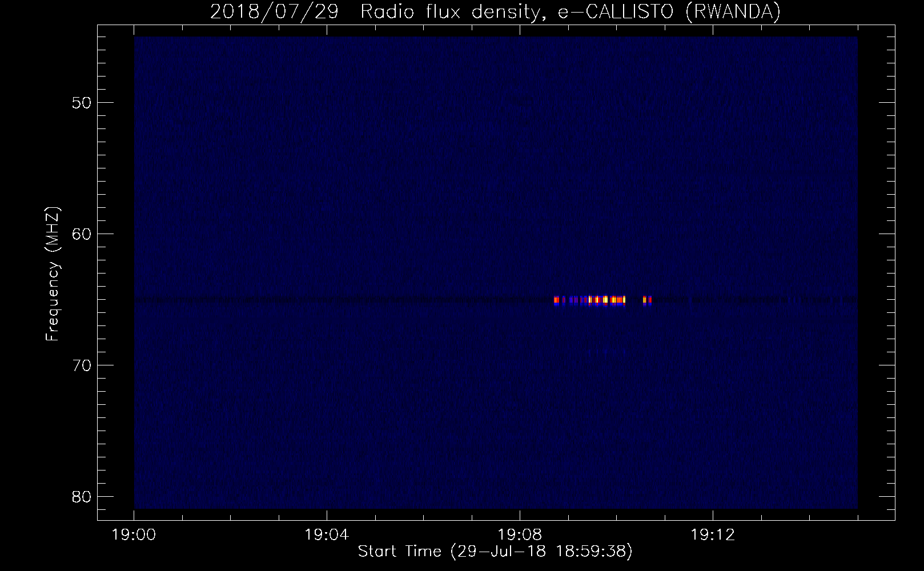Image resolution: width=924 pixels, height=571 pixels.
Task: Click the 80 MHz frequency tick label
Action: point(82,497)
